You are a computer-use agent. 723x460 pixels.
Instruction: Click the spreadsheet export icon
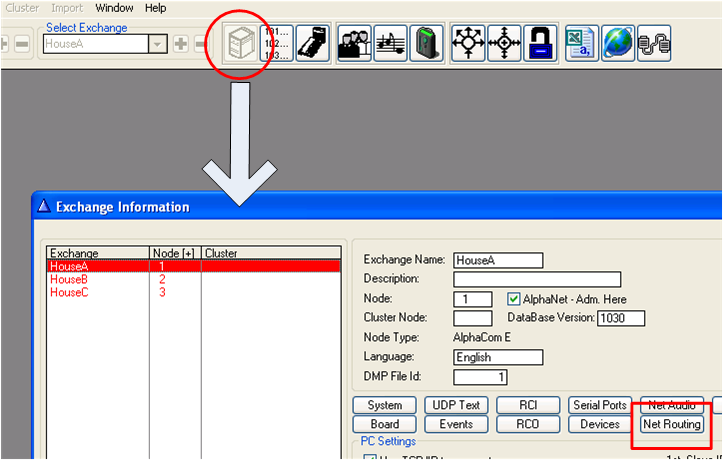[x=581, y=43]
